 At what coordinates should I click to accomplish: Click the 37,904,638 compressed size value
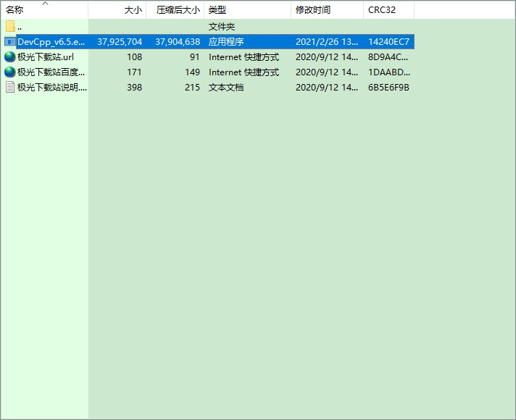[178, 42]
